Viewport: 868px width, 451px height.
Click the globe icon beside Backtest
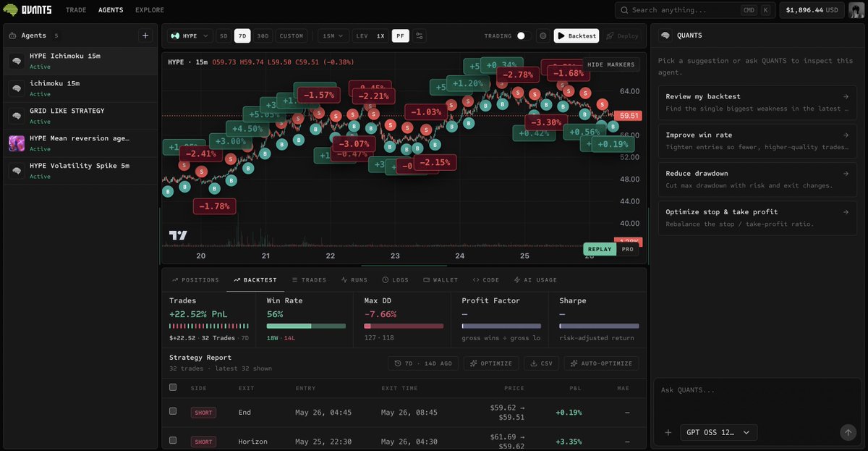542,35
